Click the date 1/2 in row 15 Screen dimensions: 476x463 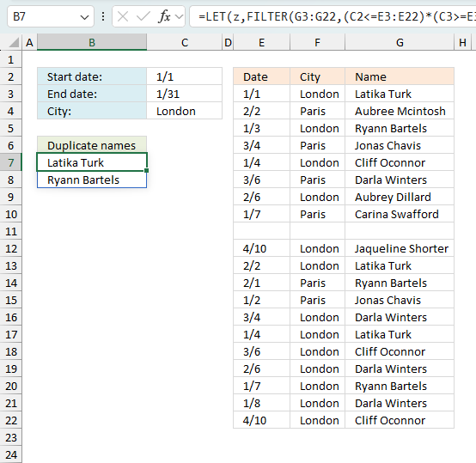tap(262, 300)
